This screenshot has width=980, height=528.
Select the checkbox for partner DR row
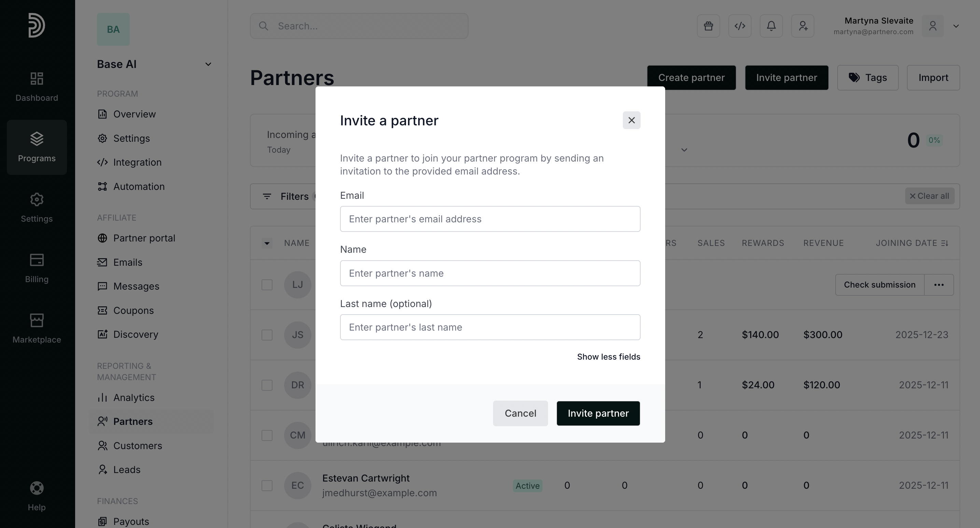click(267, 385)
